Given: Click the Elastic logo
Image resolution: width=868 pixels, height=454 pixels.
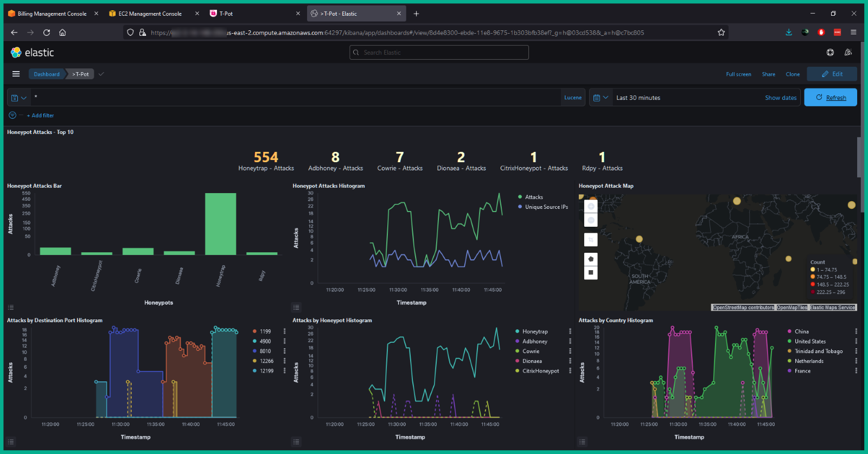Looking at the screenshot, I should pos(33,53).
